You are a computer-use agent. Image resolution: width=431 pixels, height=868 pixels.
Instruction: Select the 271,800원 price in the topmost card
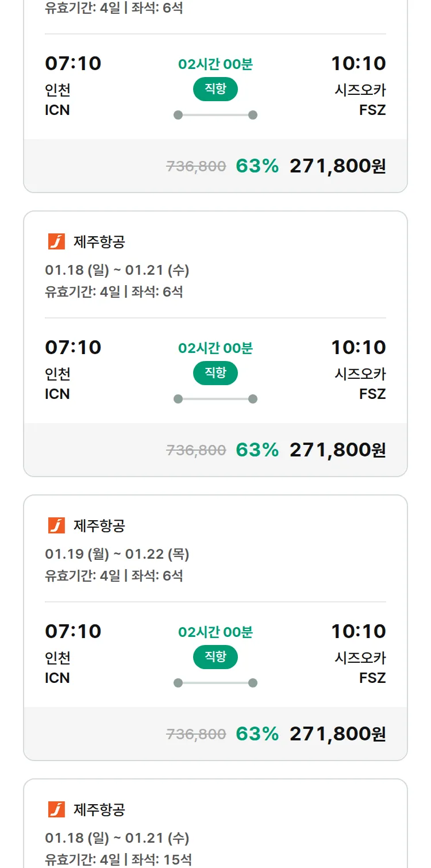pyautogui.click(x=337, y=166)
